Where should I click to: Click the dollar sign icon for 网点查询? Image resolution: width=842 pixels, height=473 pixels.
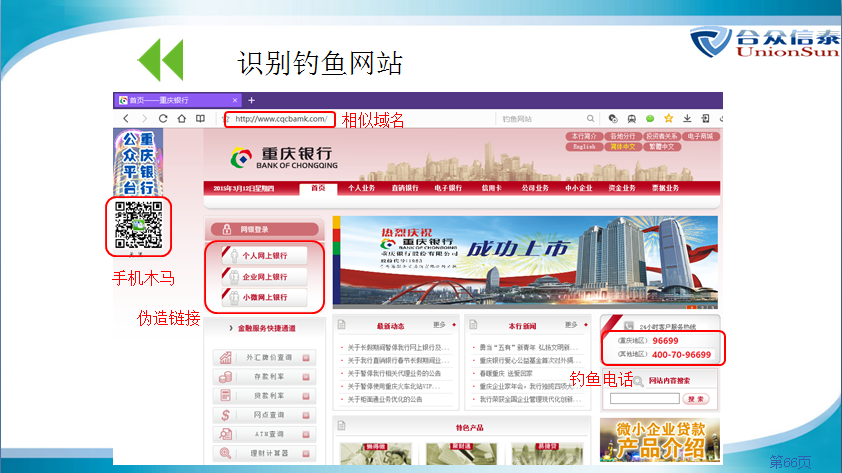[x=226, y=415]
